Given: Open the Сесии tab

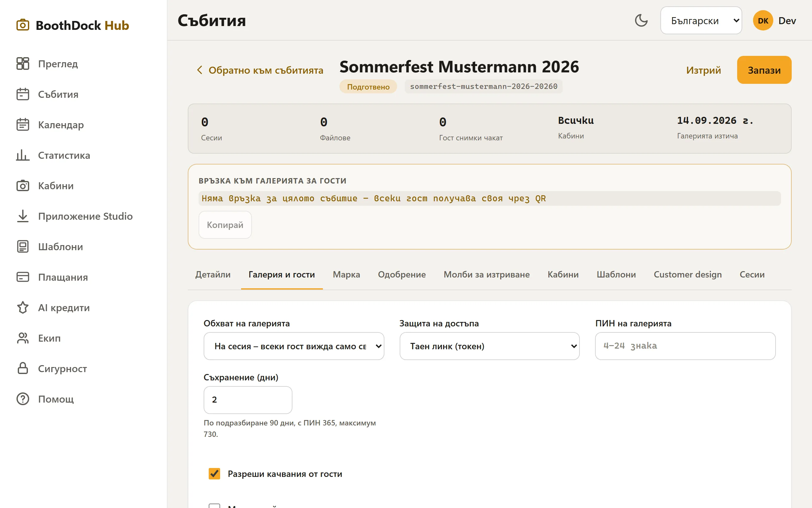Looking at the screenshot, I should click(752, 275).
